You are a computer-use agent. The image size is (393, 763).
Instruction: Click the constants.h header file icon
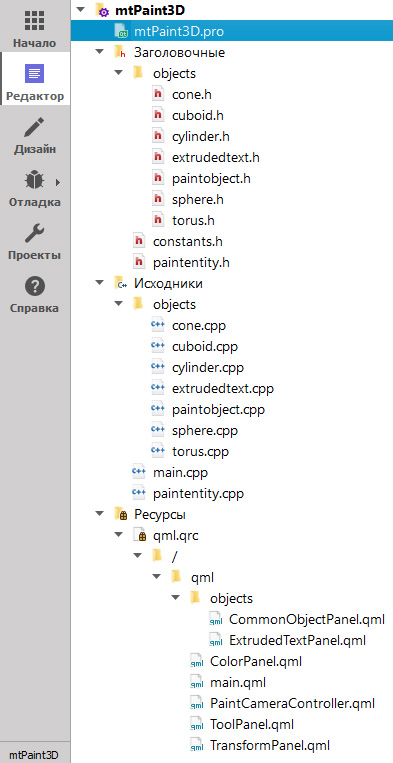[x=139, y=241]
